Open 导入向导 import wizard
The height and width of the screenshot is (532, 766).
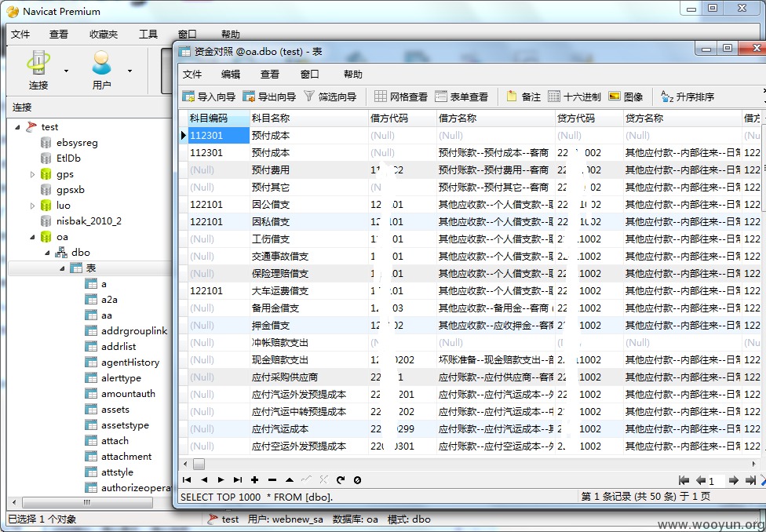click(209, 97)
